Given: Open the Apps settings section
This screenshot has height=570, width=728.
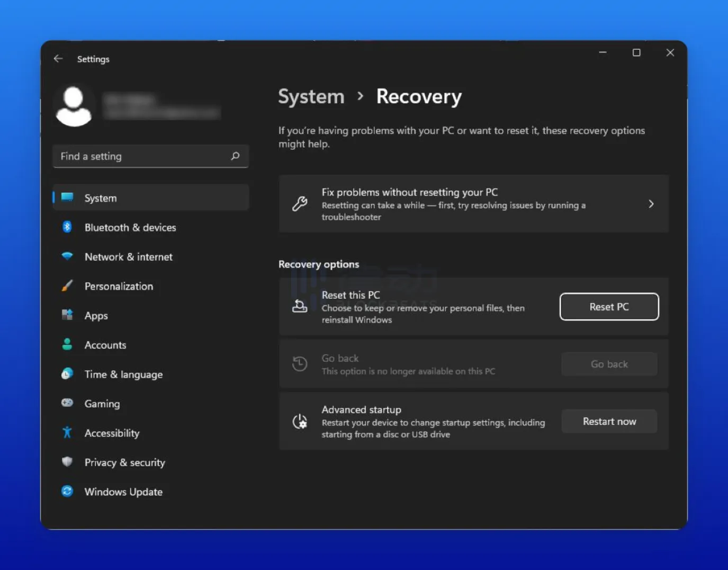Looking at the screenshot, I should 96,316.
